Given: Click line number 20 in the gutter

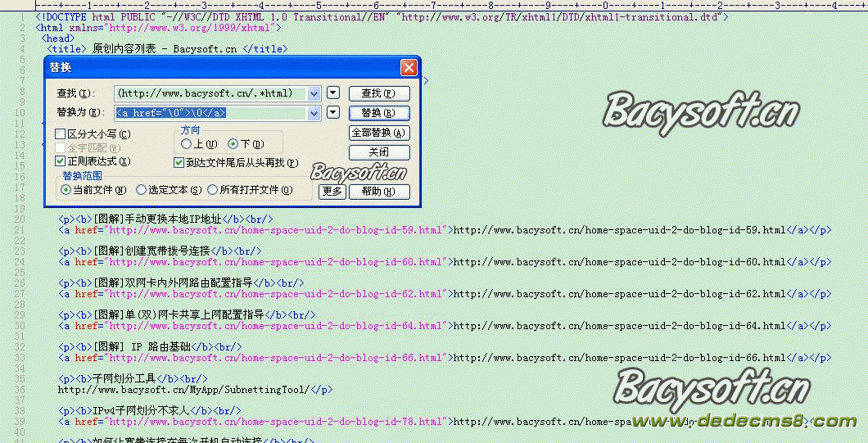Looking at the screenshot, I should pos(20,219).
